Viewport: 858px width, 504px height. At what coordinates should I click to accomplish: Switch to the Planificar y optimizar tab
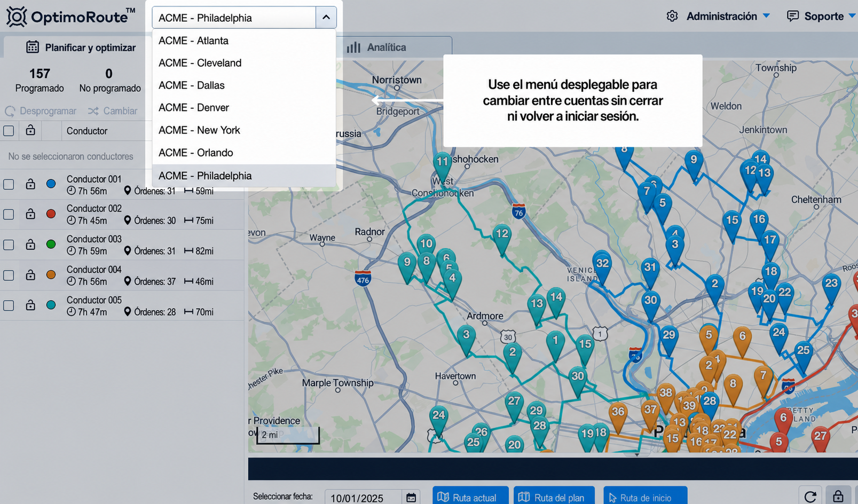tap(81, 48)
